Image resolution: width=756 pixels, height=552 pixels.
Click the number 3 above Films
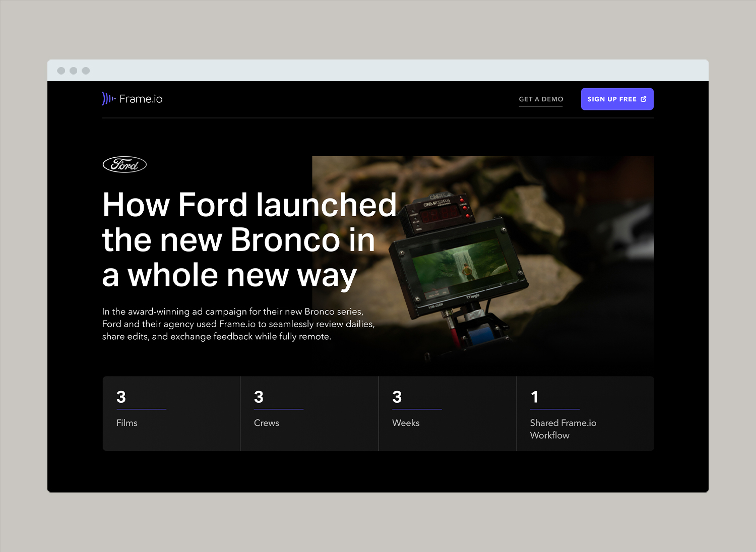pos(121,397)
